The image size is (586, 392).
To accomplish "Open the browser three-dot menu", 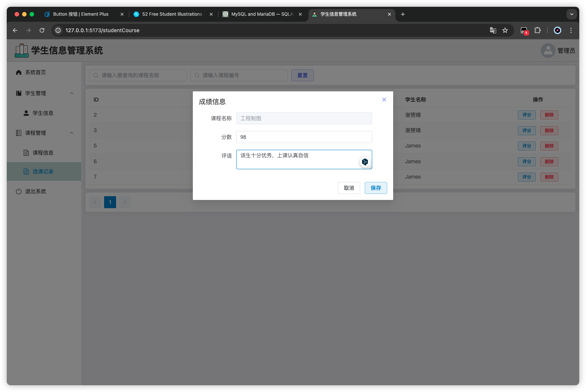I will point(571,30).
